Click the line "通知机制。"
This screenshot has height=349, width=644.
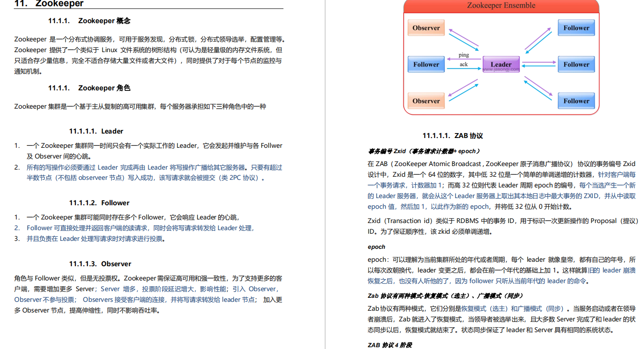(x=28, y=71)
